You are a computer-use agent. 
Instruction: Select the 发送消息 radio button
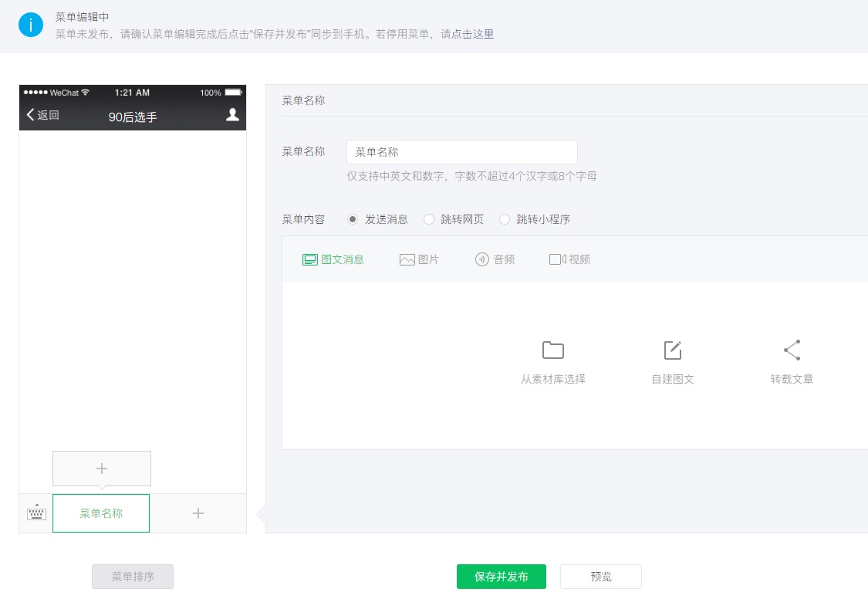click(x=353, y=218)
